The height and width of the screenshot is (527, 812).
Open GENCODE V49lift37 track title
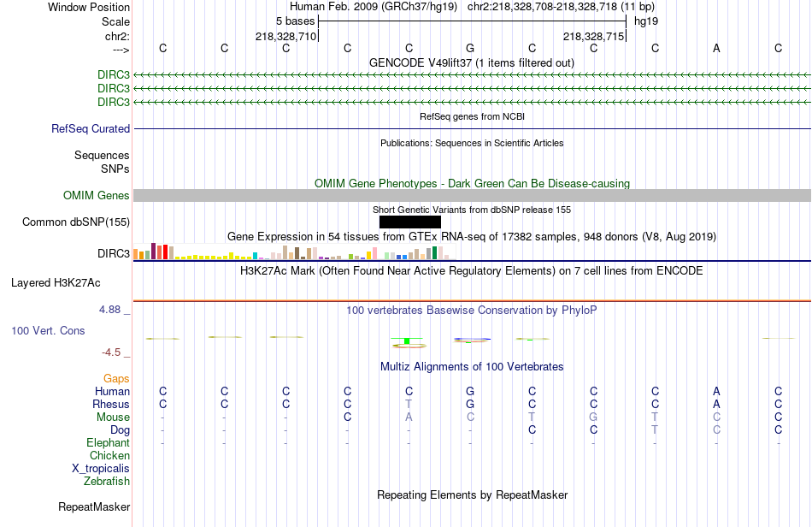(472, 62)
